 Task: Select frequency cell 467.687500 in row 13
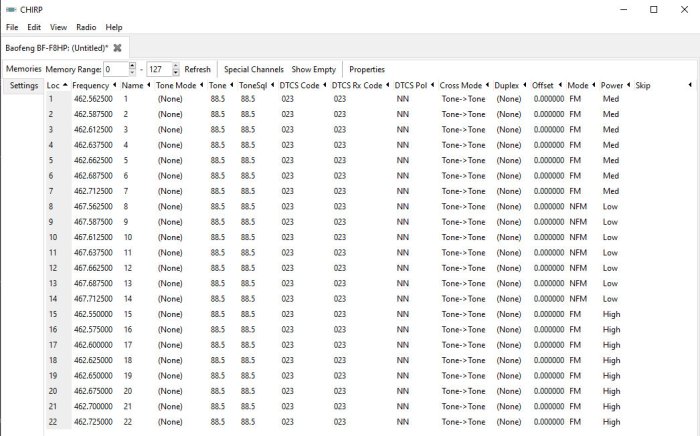pos(93,283)
